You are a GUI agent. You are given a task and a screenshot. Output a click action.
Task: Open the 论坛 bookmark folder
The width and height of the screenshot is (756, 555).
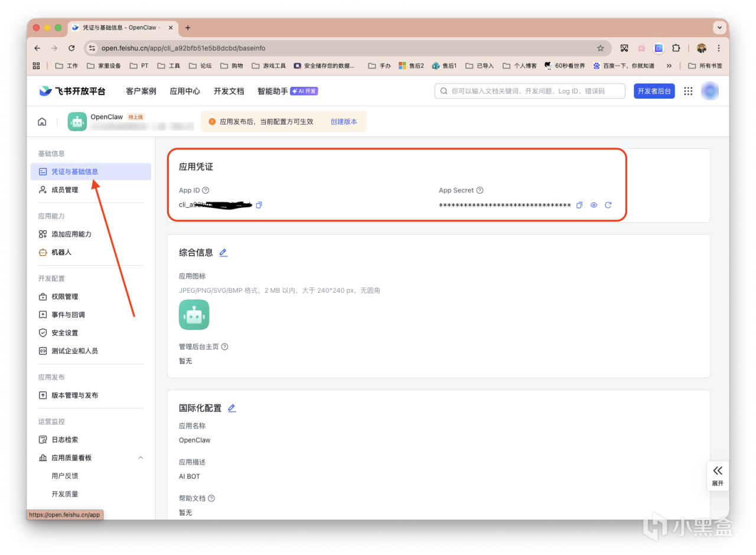pos(201,66)
